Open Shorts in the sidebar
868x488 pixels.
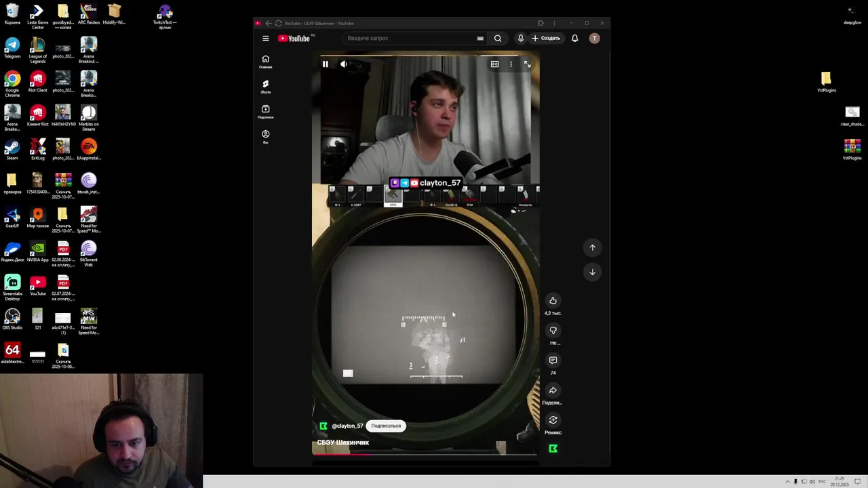click(266, 87)
